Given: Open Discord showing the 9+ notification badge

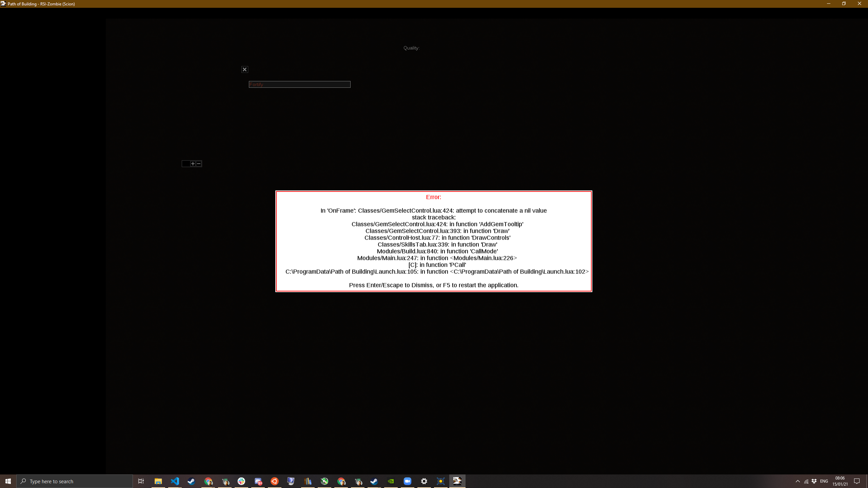Looking at the screenshot, I should pyautogui.click(x=258, y=481).
